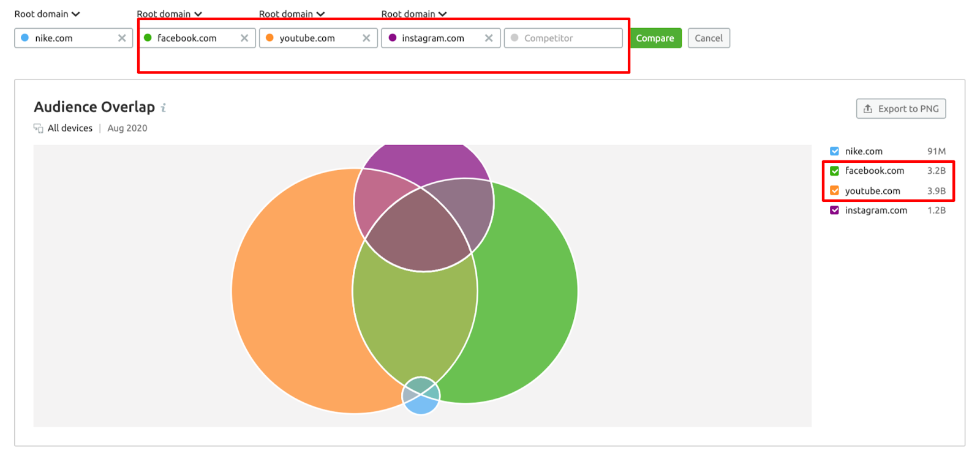
Task: Uncheck the youtube.com legend checkbox
Action: click(834, 190)
